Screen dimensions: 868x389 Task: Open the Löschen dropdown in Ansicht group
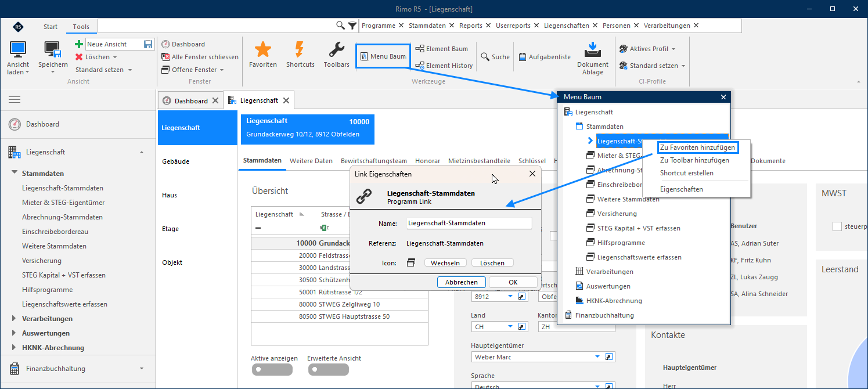click(96, 57)
